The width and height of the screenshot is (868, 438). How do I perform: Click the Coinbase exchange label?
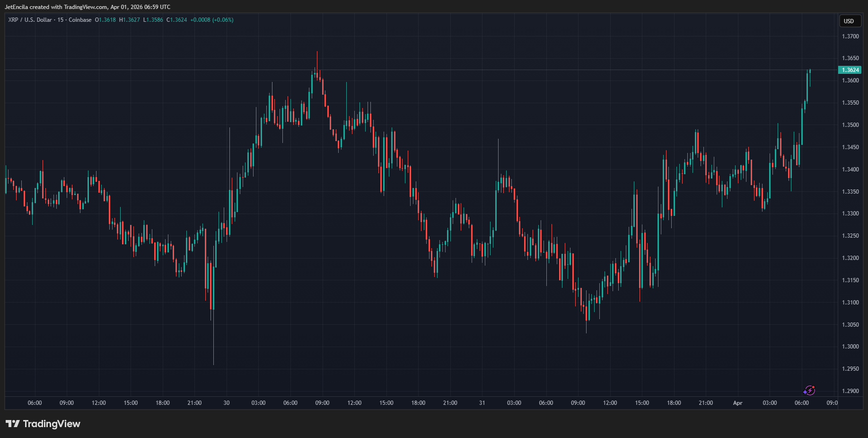80,20
